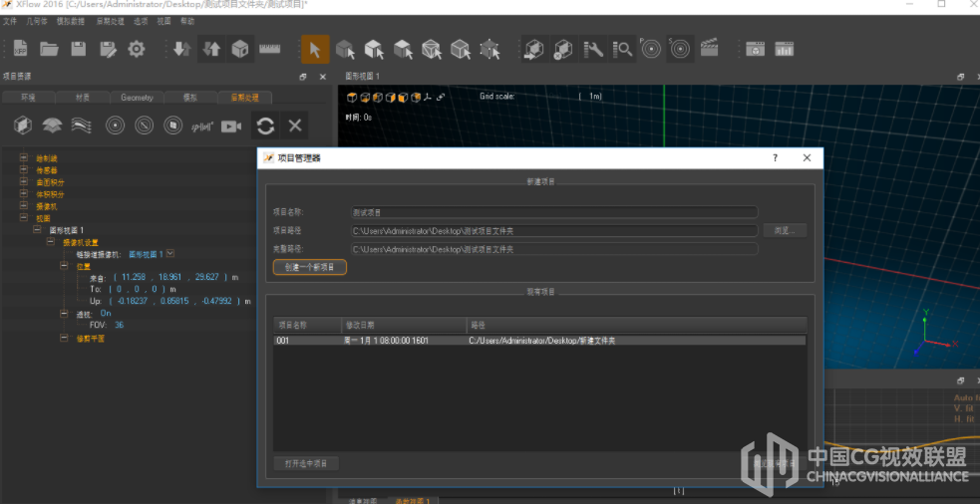Click 浏览... button next to project path
980x504 pixels.
[x=785, y=230]
